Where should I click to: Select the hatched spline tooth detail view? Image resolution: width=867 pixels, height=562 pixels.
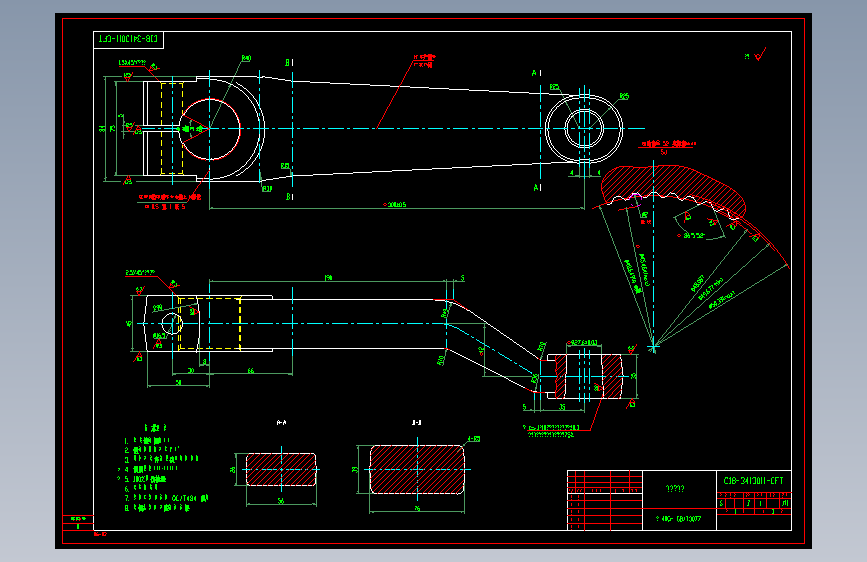pos(673,191)
